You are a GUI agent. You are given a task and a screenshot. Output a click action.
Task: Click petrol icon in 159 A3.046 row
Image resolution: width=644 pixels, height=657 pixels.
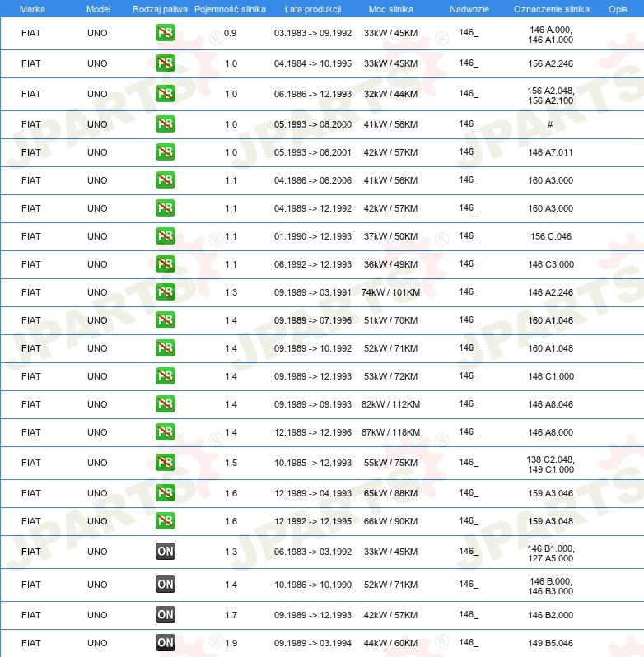pyautogui.click(x=165, y=492)
